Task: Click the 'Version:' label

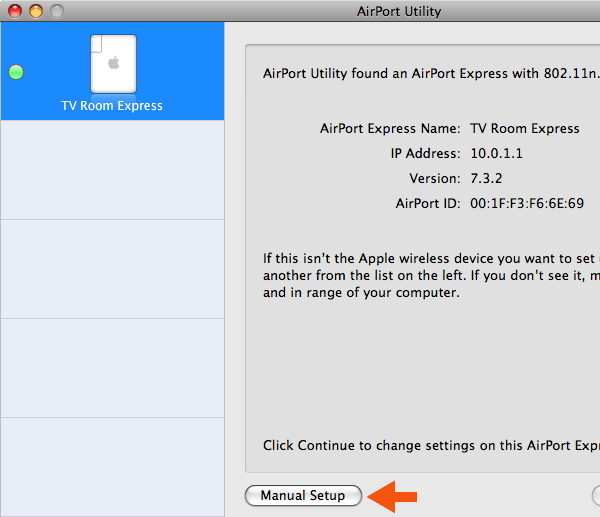Action: click(x=435, y=178)
